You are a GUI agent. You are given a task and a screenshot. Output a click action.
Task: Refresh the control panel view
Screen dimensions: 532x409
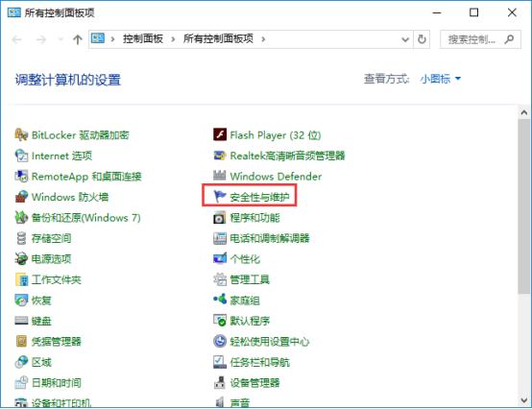[422, 39]
